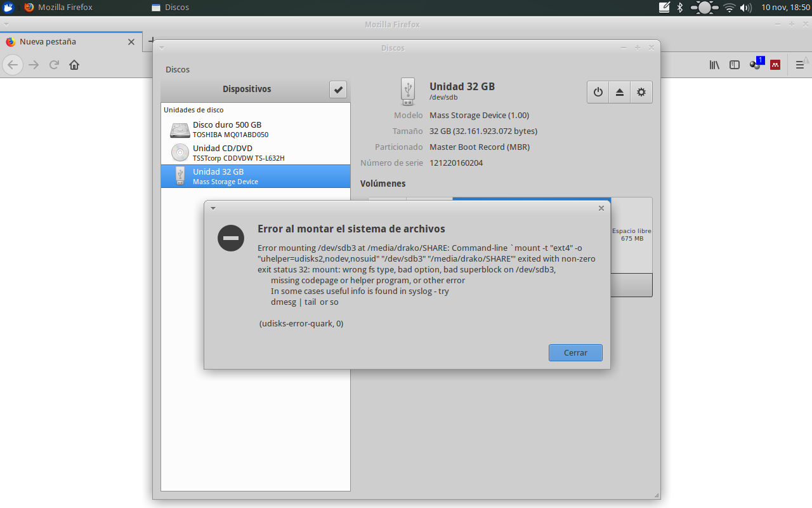This screenshot has height=508, width=812.
Task: Close the Mozilla Firefox window
Action: click(x=805, y=24)
